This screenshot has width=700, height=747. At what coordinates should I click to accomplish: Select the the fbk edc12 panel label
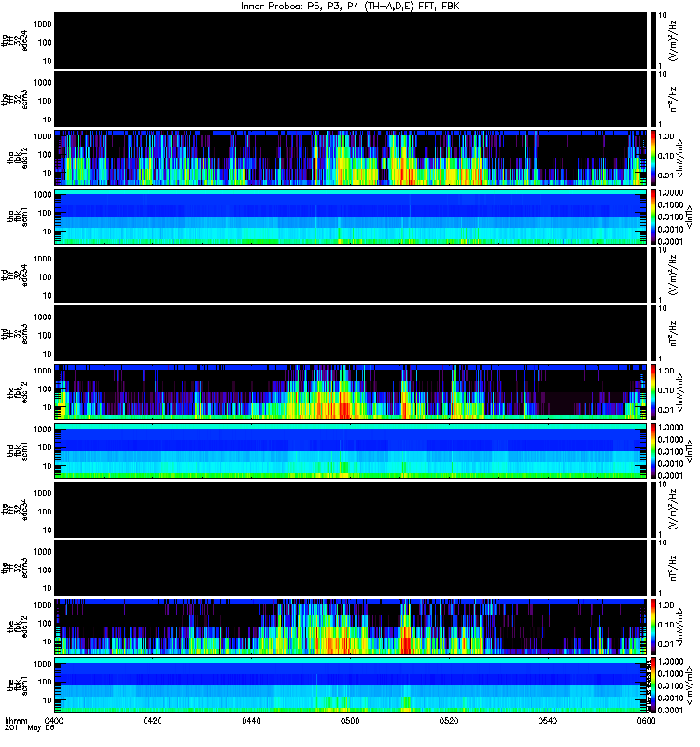18,627
